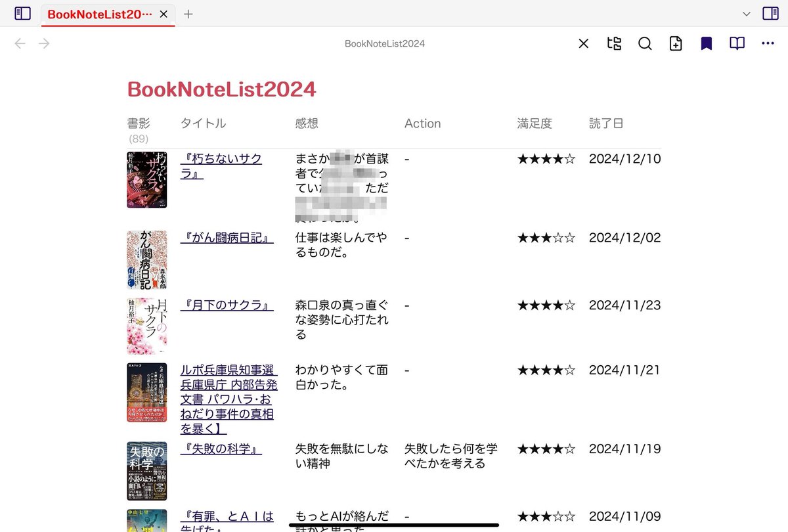Open search with magnifier icon

[645, 43]
